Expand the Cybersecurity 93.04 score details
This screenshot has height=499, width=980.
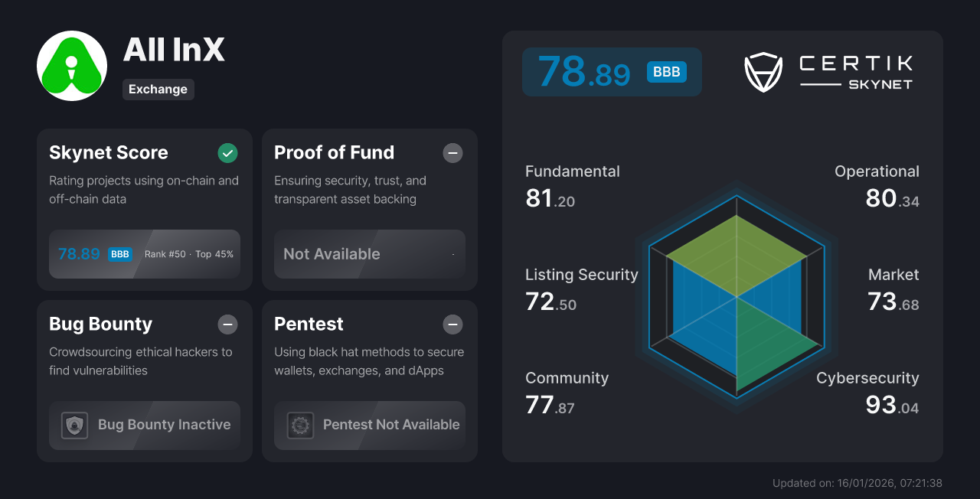[x=868, y=392]
